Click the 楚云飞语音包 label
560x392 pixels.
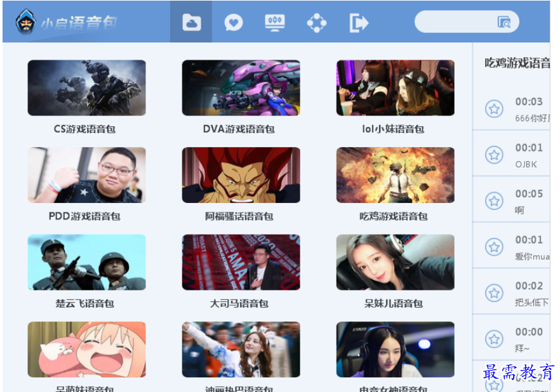[84, 304]
